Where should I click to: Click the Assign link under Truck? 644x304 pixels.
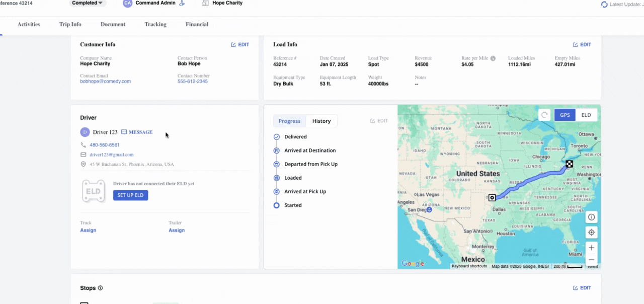tap(88, 231)
